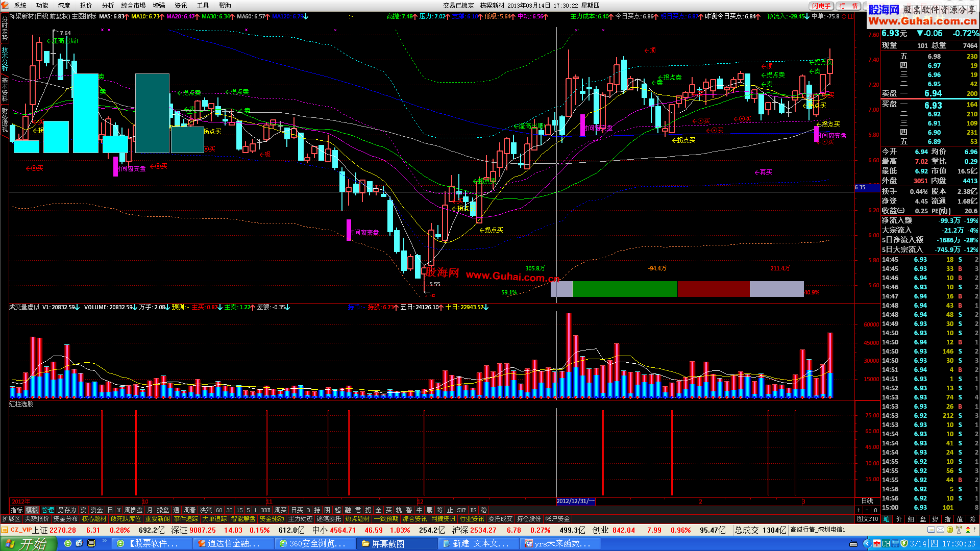The width and height of the screenshot is (980, 551).
Task: Click the 日线 period label
Action: pos(867,501)
